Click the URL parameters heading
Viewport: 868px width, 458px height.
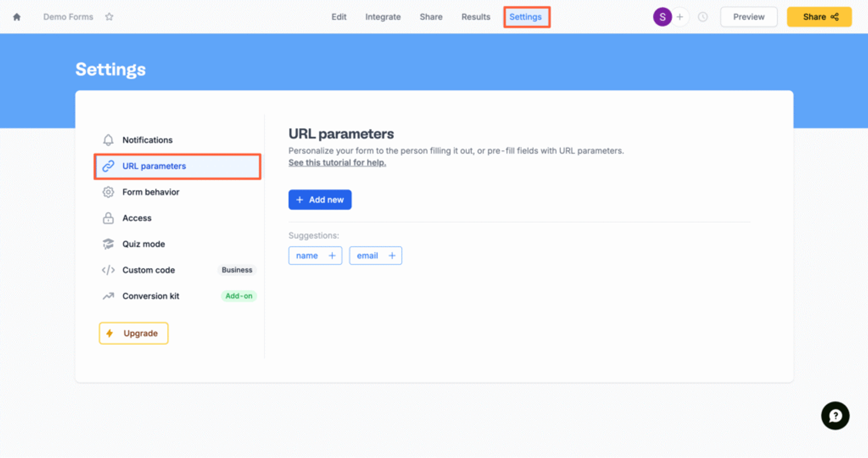tap(341, 134)
